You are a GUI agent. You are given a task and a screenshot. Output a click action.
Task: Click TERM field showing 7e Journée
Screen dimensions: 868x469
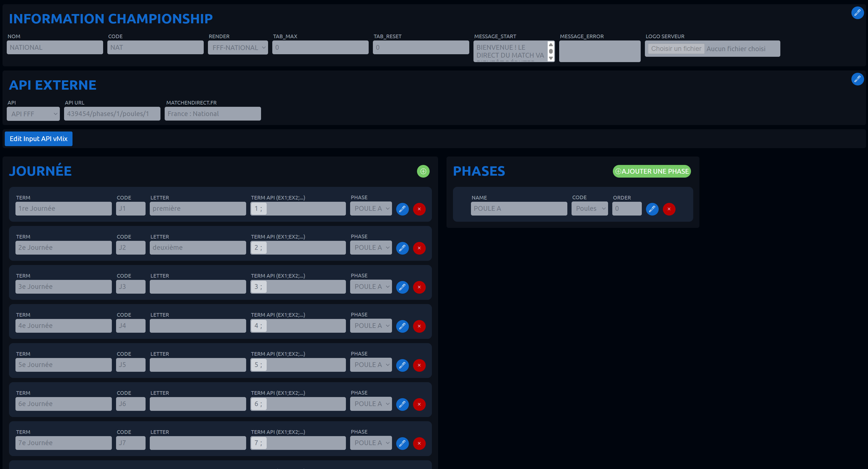[63, 443]
